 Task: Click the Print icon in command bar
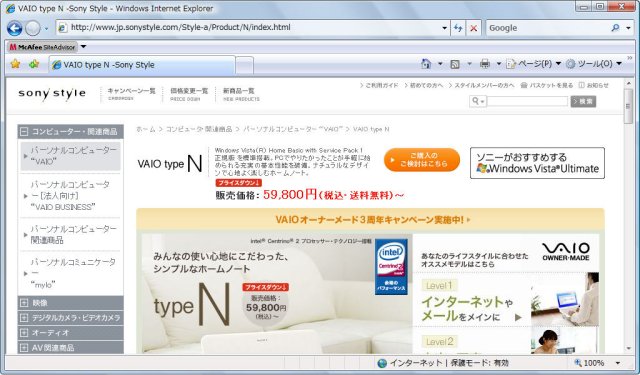click(x=484, y=64)
